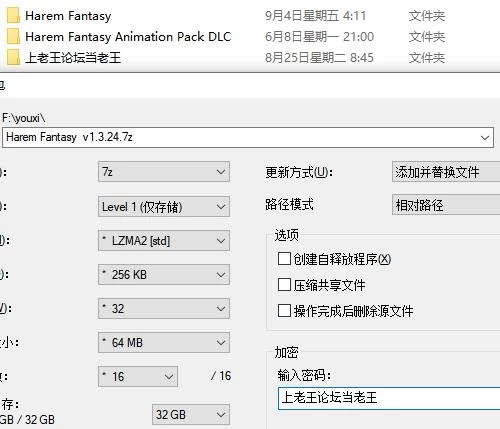The image size is (500, 429).
Task: Open the 32 word size dropdown
Action: [x=164, y=309]
